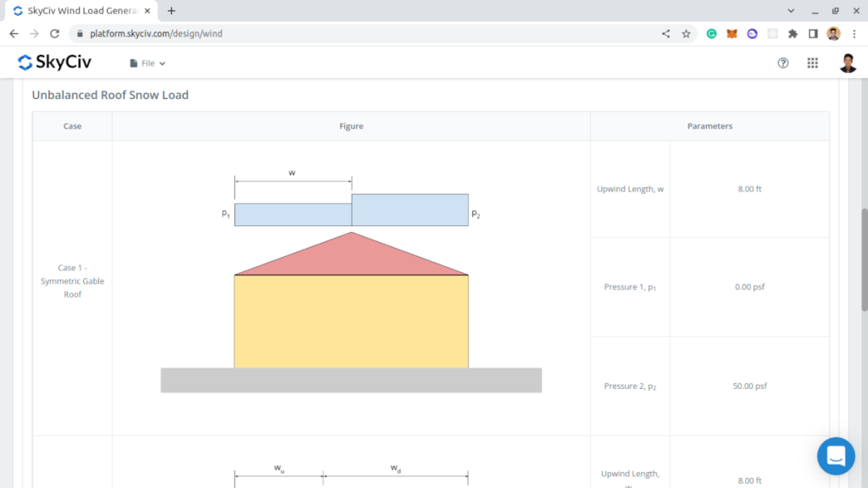Click the user profile avatar
The height and width of the screenshot is (488, 868).
pos(849,62)
